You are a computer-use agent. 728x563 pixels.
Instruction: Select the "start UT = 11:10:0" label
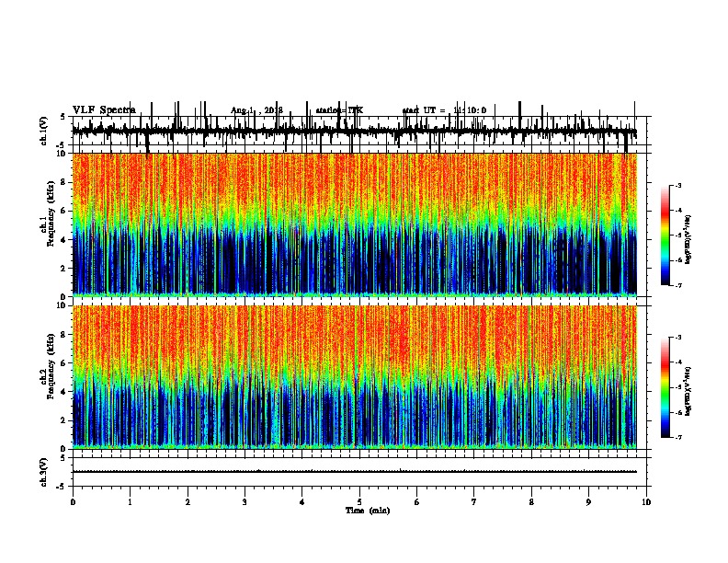pos(444,110)
